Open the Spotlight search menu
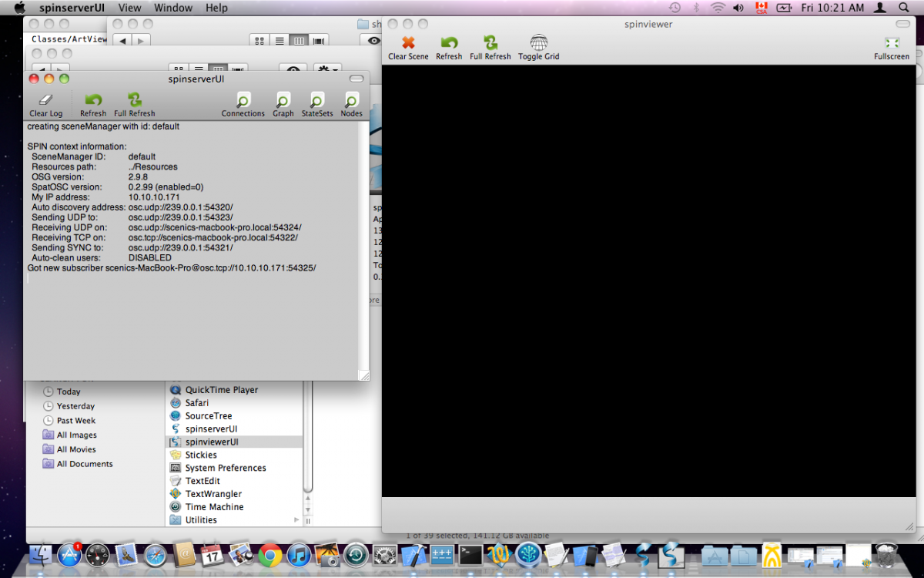This screenshot has height=578, width=924. [903, 8]
